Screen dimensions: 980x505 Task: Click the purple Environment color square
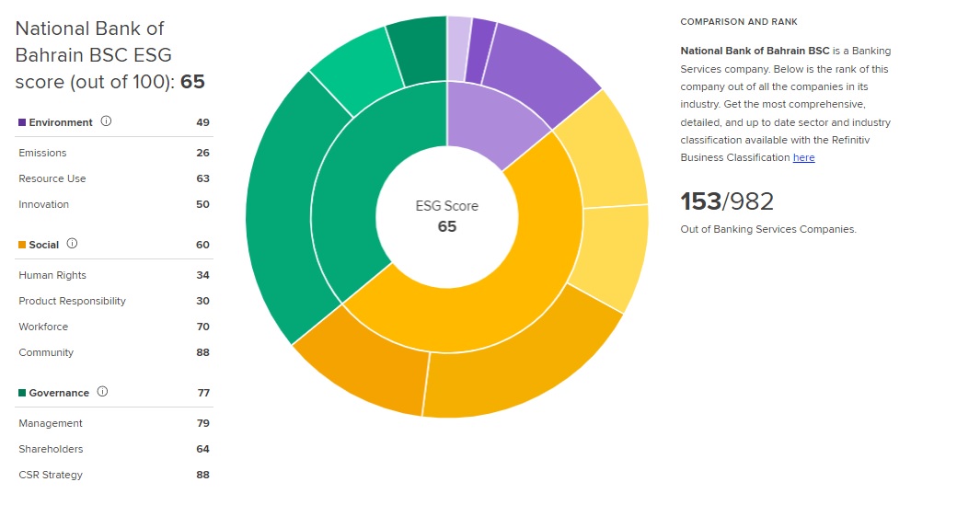pyautogui.click(x=22, y=122)
